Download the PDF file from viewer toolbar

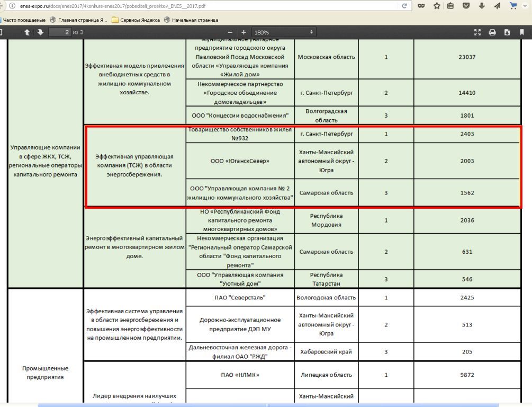(507, 32)
